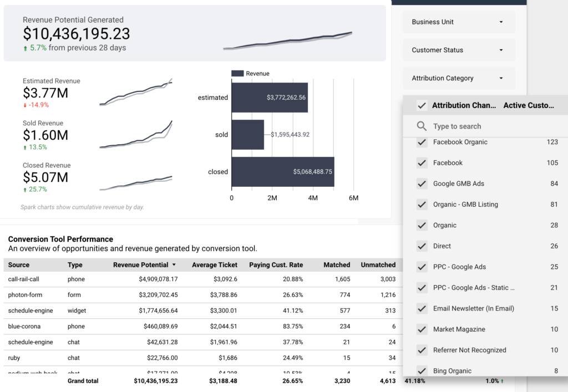The width and height of the screenshot is (568, 392).
Task: Uncheck the Market Magazine checkbox
Action: point(422,329)
